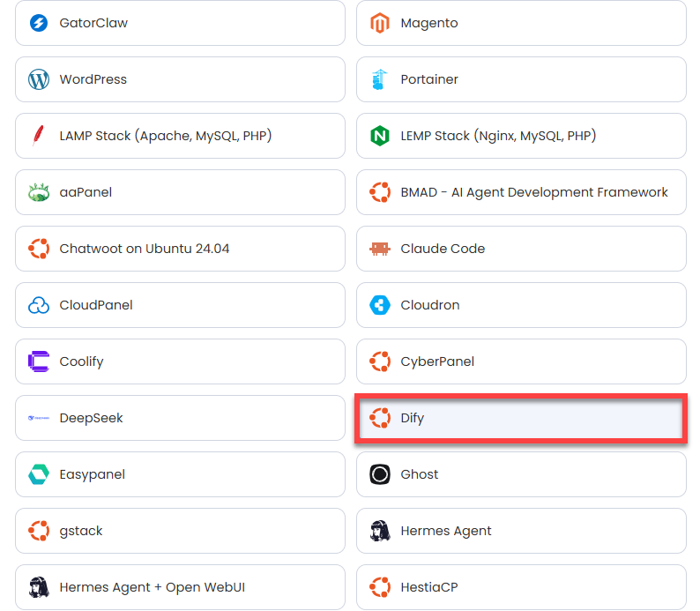Pick the DeepSeek application card

point(181,418)
